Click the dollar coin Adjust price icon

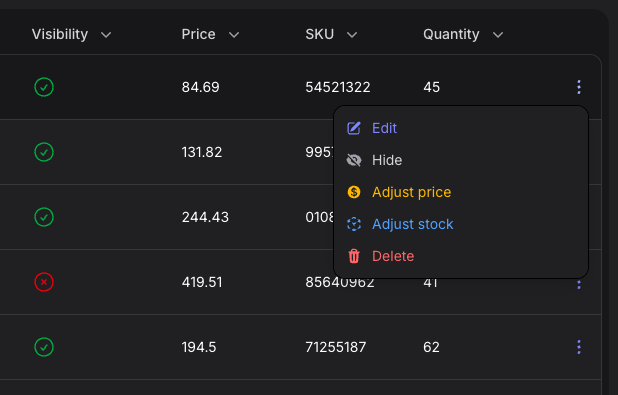click(x=354, y=192)
